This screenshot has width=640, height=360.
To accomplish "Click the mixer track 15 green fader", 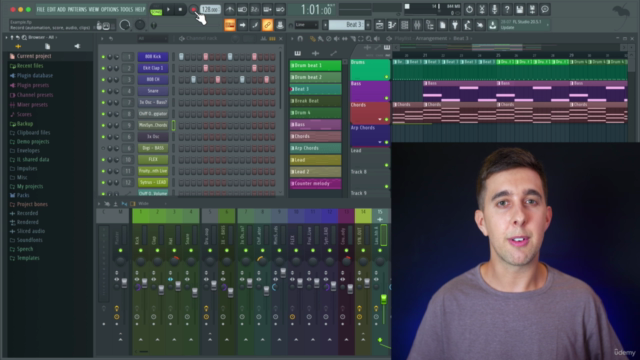I will [384, 299].
